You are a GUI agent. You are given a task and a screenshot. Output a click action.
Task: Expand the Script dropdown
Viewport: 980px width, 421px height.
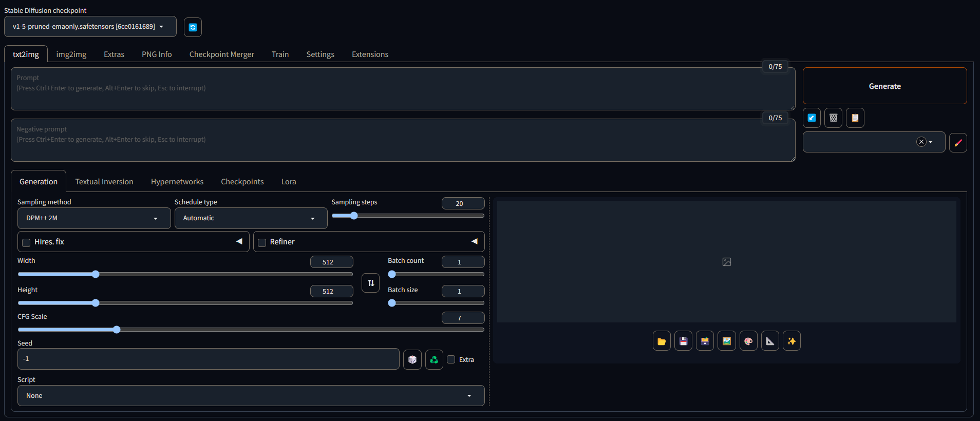point(251,396)
